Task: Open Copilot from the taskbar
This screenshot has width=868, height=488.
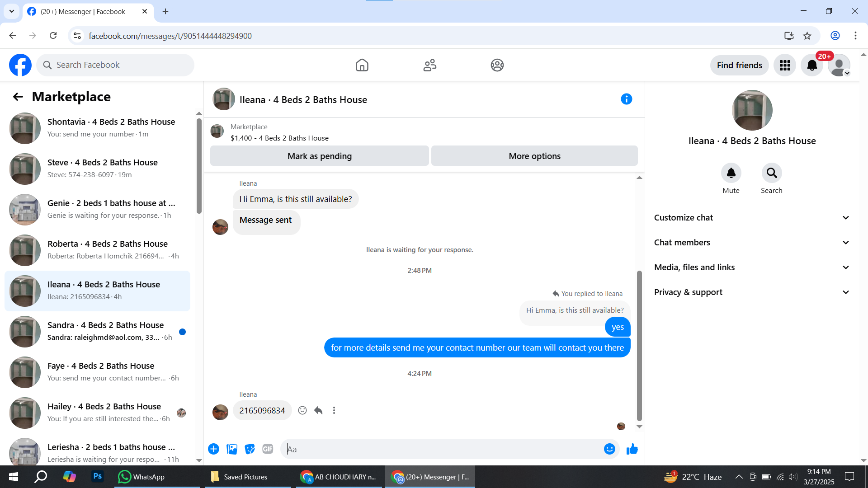Action: (69, 477)
